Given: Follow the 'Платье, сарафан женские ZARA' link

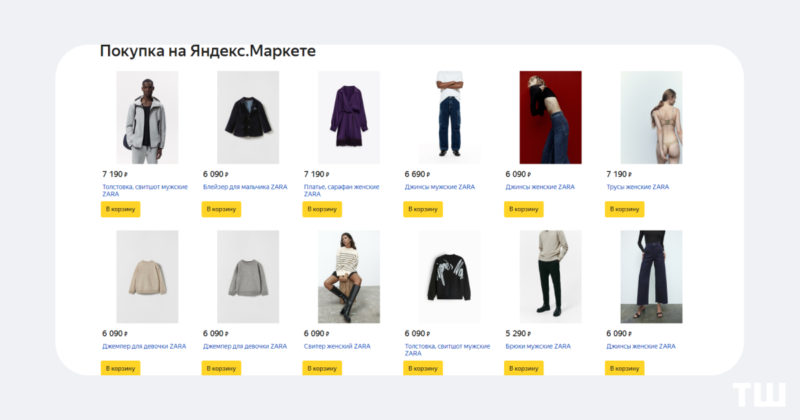Looking at the screenshot, I should click(341, 190).
